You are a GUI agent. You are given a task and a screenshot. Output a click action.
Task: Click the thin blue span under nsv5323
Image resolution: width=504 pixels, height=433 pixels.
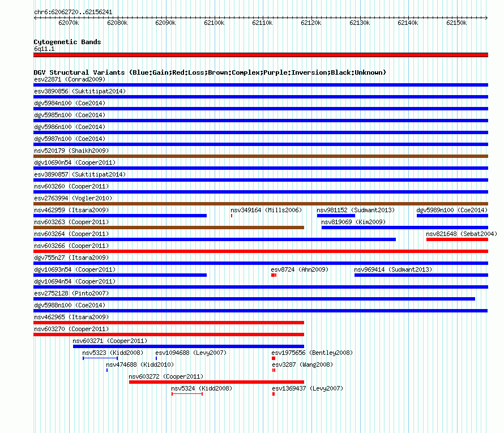point(100,358)
